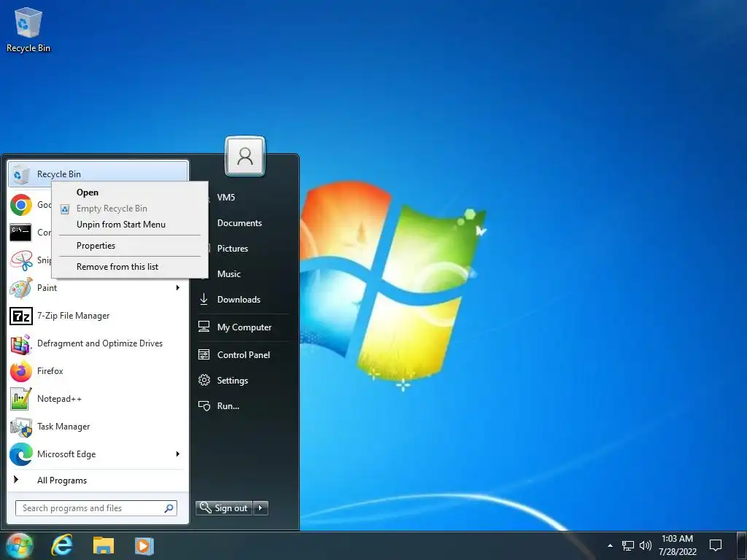Open the Downloads link
The height and width of the screenshot is (560, 747).
click(x=239, y=300)
